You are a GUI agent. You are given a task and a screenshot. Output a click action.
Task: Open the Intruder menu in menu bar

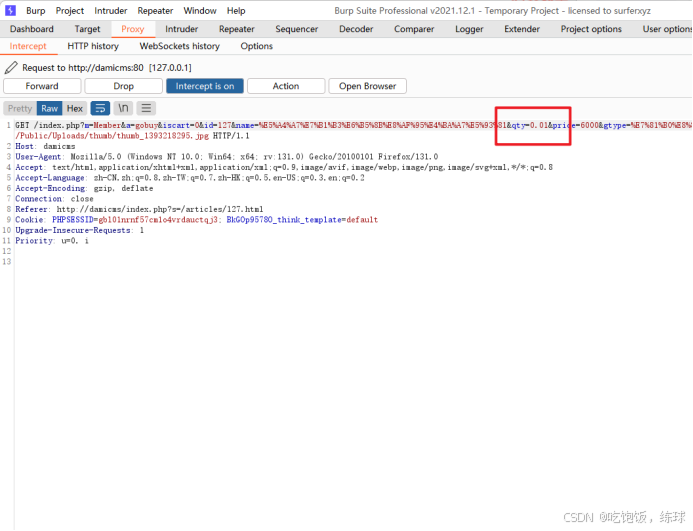[110, 11]
